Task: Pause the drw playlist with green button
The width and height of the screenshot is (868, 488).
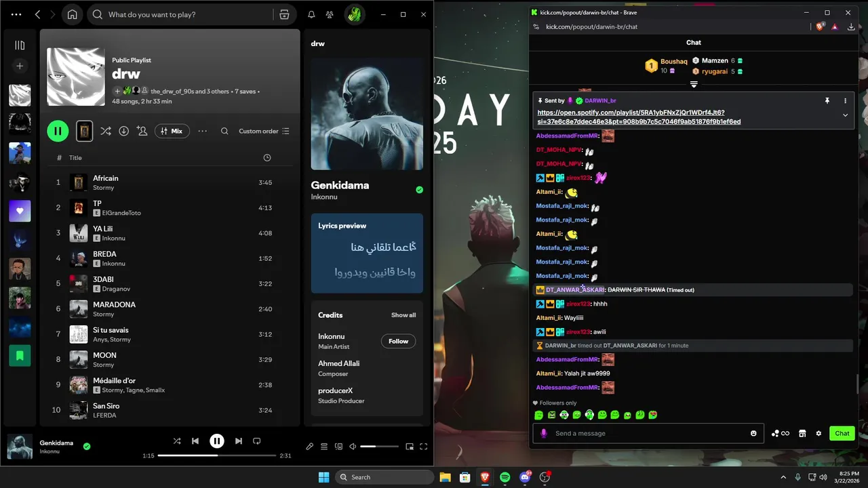Action: coord(58,131)
